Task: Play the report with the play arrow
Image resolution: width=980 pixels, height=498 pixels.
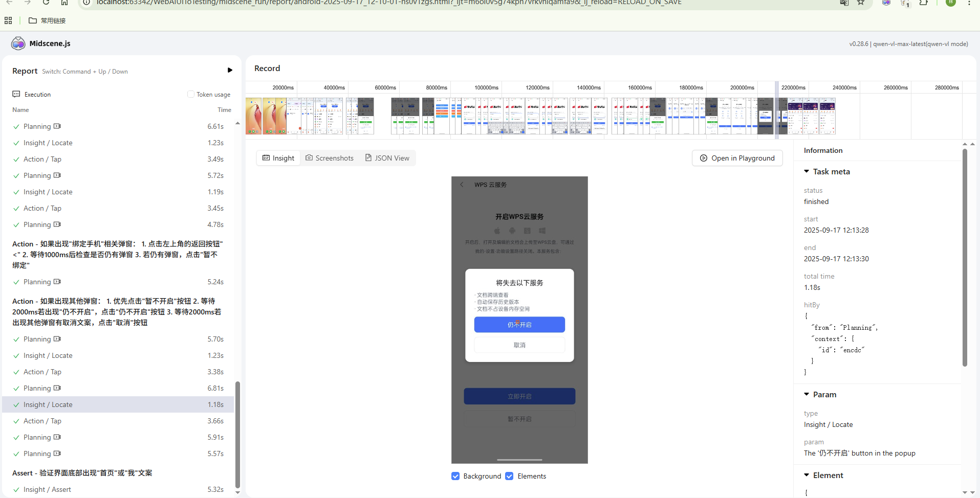Action: [230, 70]
